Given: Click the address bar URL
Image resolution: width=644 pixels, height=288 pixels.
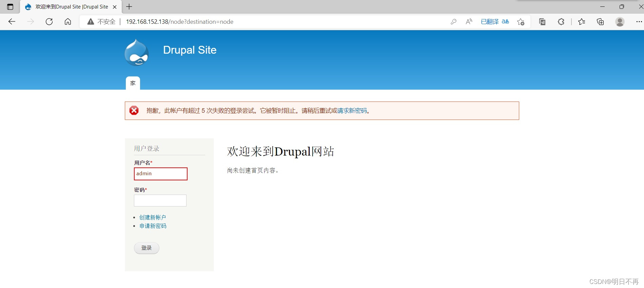Looking at the screenshot, I should click(x=180, y=22).
